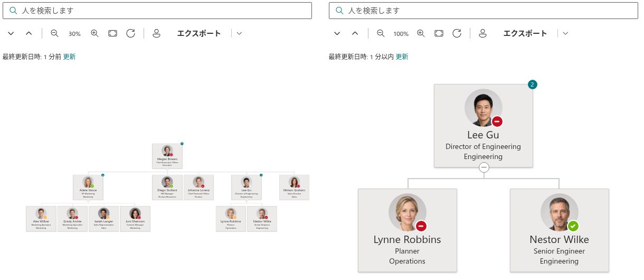Click Nestor Wilke's green available badge, 100% chart

(573, 226)
